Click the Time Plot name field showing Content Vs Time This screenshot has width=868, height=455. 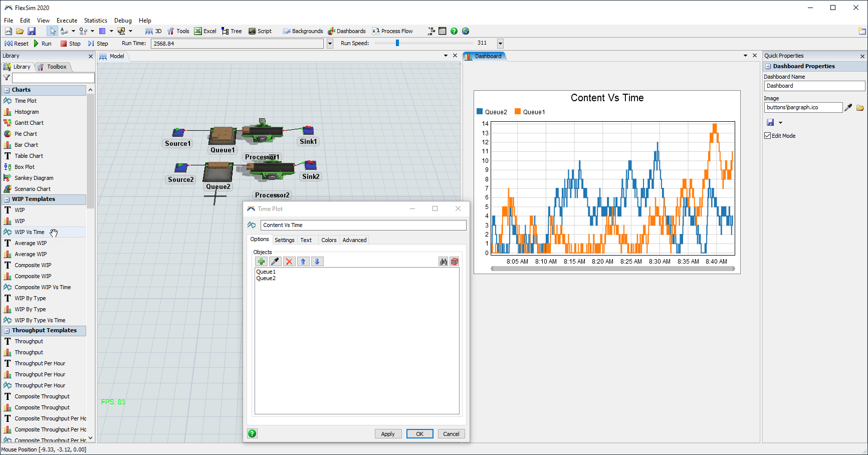point(363,225)
